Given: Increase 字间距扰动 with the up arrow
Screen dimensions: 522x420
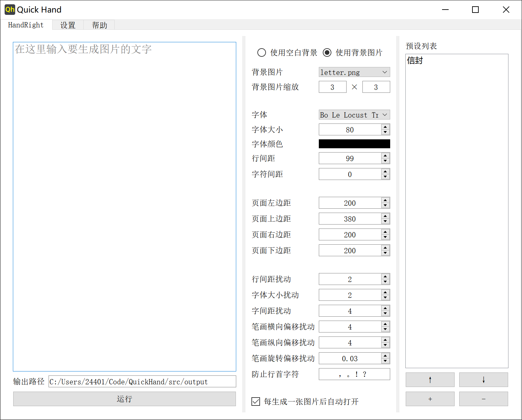Looking at the screenshot, I should point(386,308).
